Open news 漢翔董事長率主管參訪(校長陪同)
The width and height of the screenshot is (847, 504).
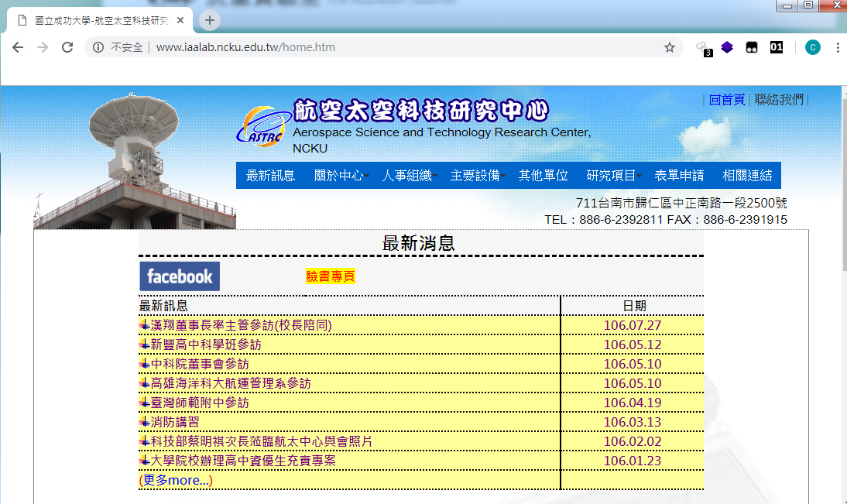pyautogui.click(x=241, y=325)
